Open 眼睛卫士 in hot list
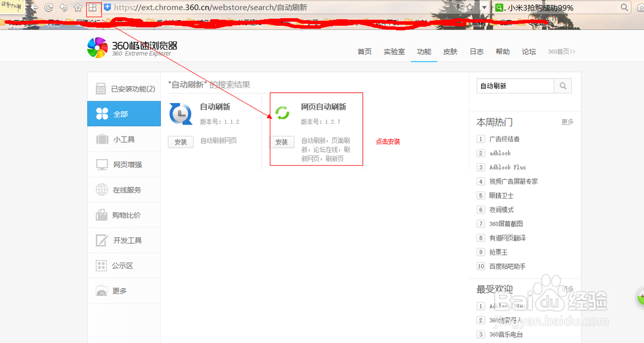Image resolution: width=644 pixels, height=343 pixels. pos(501,195)
